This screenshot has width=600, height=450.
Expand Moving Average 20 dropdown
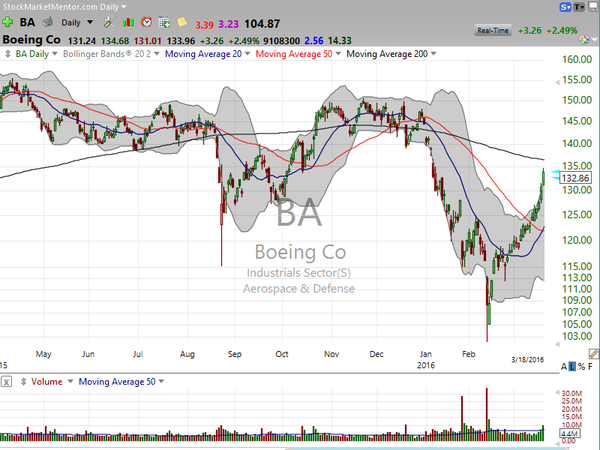click(x=247, y=54)
